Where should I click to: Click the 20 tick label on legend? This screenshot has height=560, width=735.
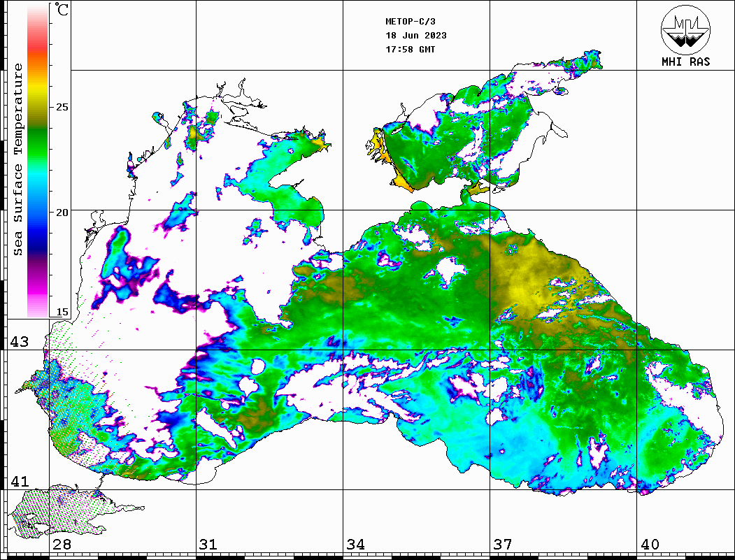62,213
